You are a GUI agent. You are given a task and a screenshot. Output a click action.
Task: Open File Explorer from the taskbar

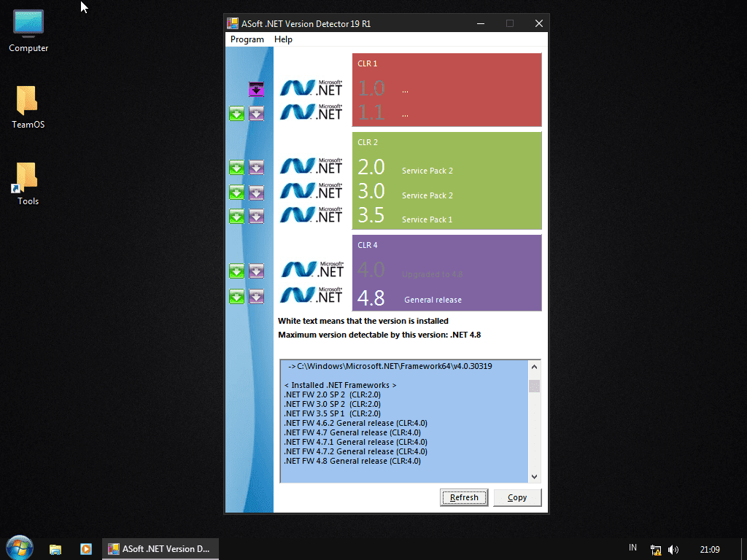55,549
